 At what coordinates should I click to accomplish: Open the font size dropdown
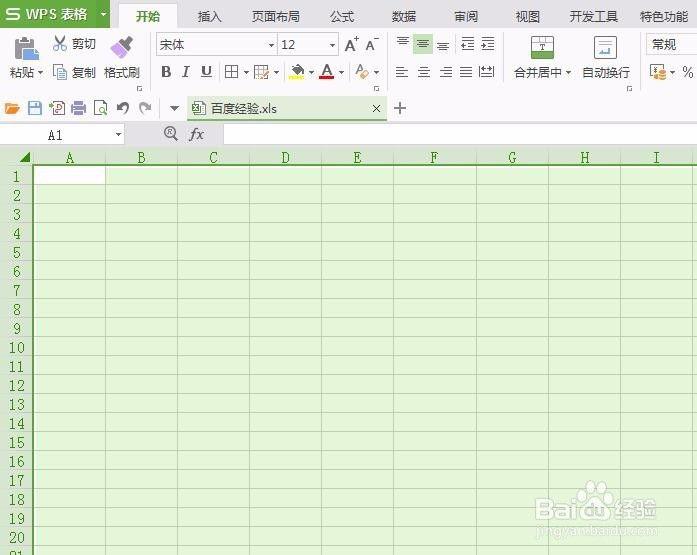[x=332, y=45]
